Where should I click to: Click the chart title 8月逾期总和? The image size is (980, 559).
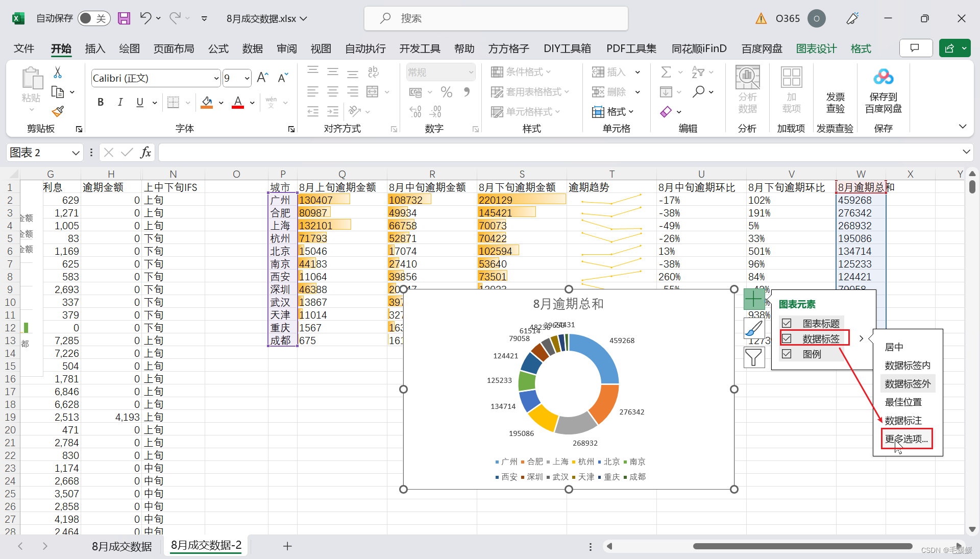[568, 304]
